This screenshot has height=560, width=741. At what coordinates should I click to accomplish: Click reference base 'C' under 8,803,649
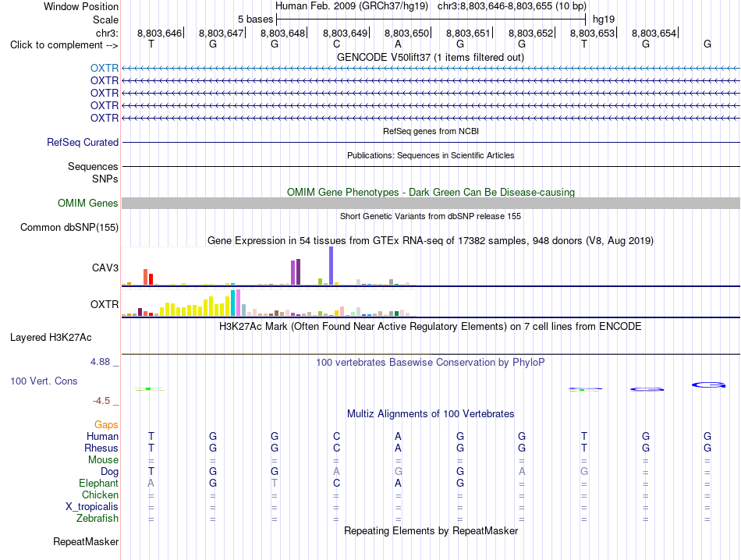[336, 44]
